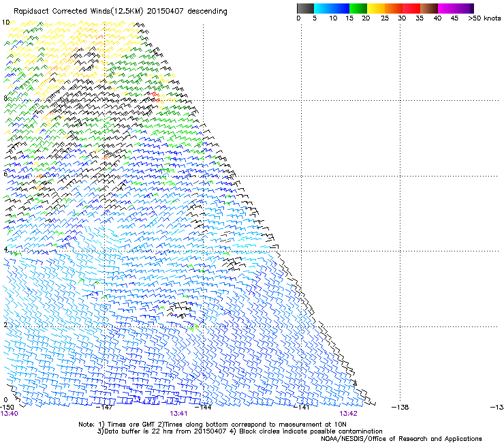Click the longitude label '-150'
This screenshot has height=443, width=504.
coord(7,408)
